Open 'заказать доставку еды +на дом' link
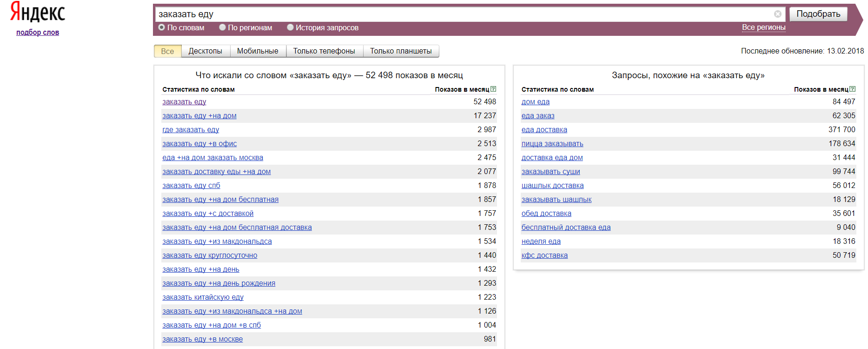868x349 pixels. [216, 172]
